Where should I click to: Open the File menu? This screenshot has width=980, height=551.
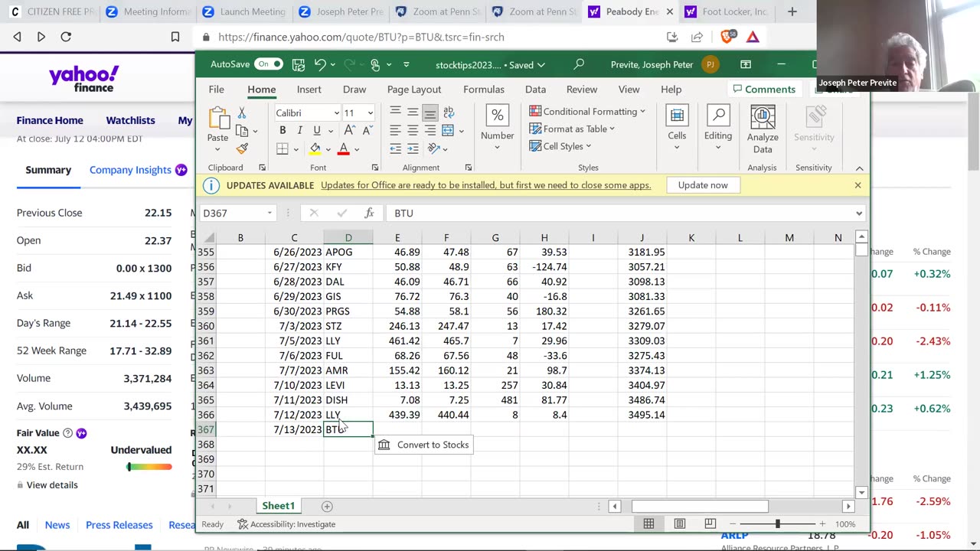click(217, 90)
